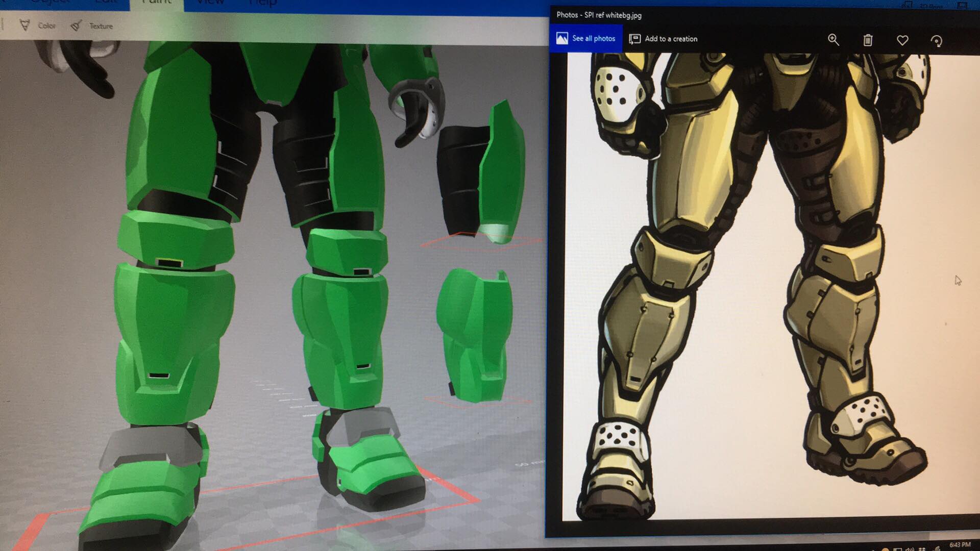Click See all photos

(586, 38)
